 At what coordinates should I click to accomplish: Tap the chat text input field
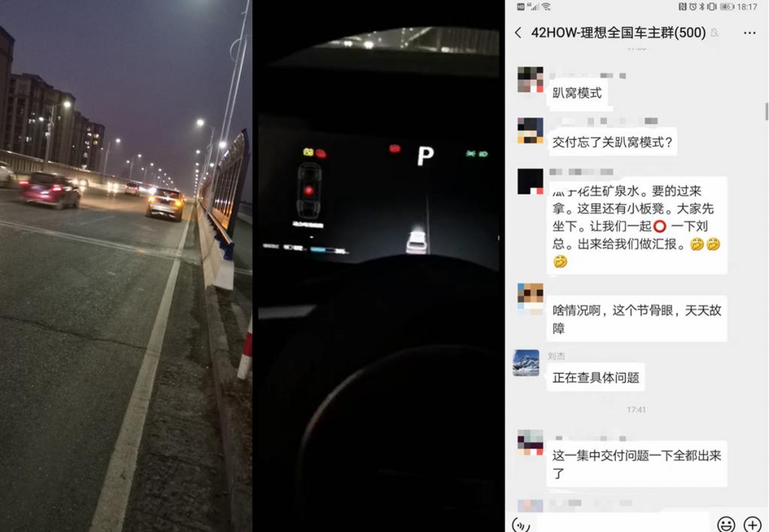click(x=623, y=524)
